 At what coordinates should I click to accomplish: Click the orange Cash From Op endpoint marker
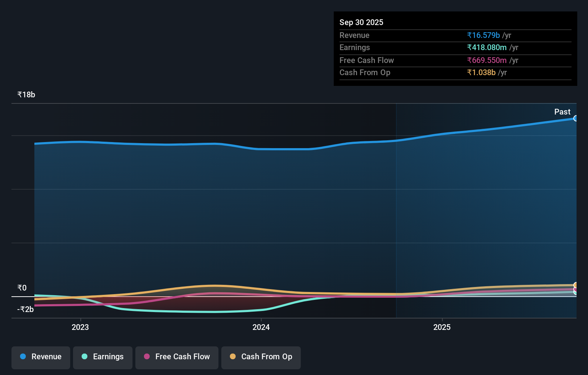point(575,285)
